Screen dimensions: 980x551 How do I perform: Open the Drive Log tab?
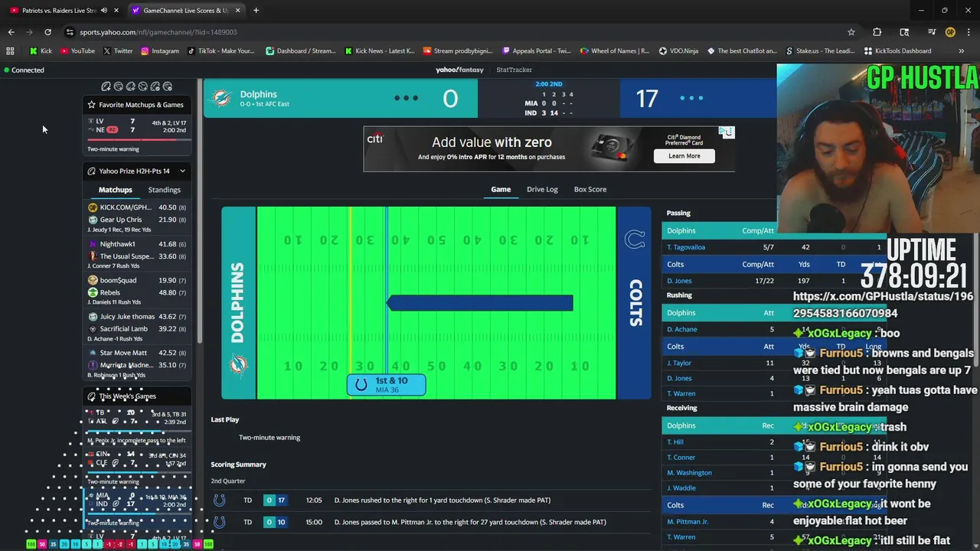coord(542,189)
